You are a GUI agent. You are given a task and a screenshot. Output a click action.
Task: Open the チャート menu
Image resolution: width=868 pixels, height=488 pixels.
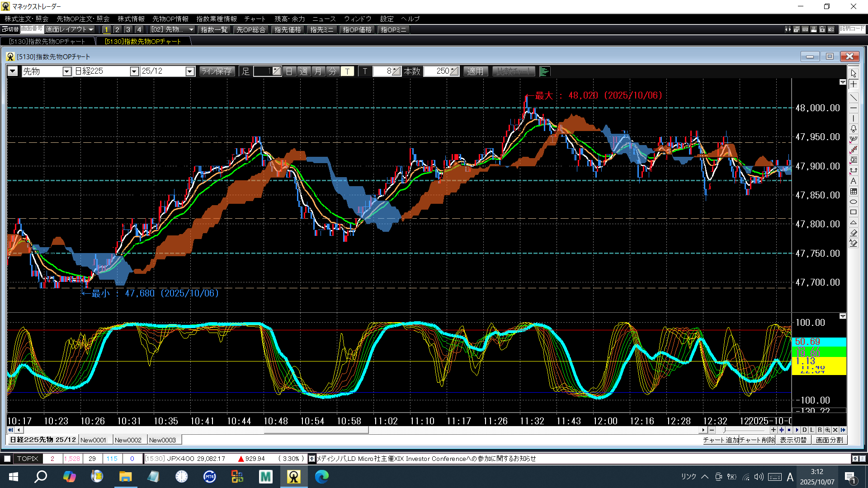click(255, 19)
